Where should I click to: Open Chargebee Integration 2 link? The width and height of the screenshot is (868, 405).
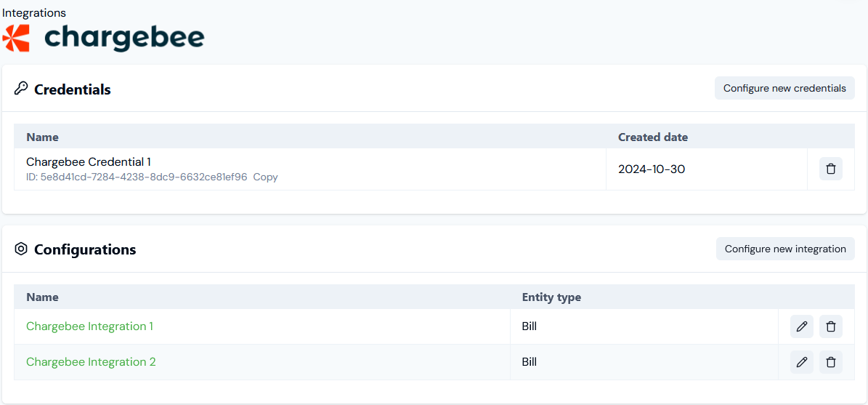pos(91,362)
